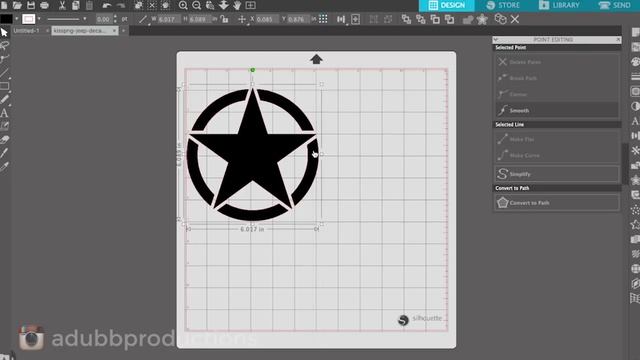The image size is (640, 360).
Task: Select the Rectangle drawing tool in the left toolbar
Action: coord(4,86)
